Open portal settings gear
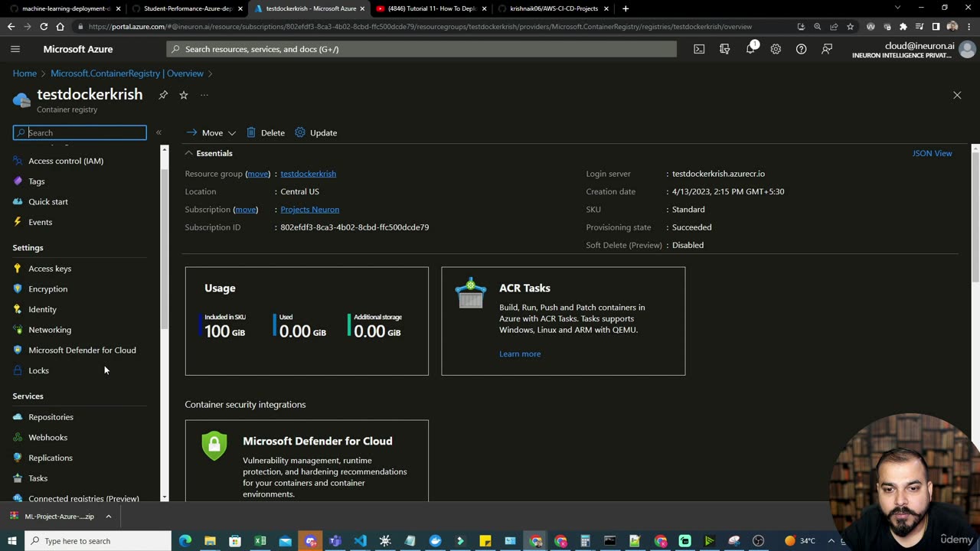This screenshot has height=551, width=980. (776, 49)
